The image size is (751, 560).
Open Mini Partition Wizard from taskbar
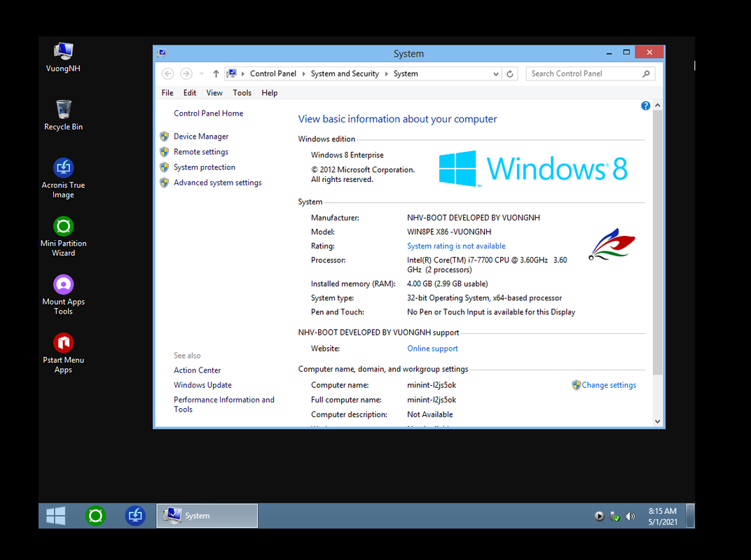point(95,516)
